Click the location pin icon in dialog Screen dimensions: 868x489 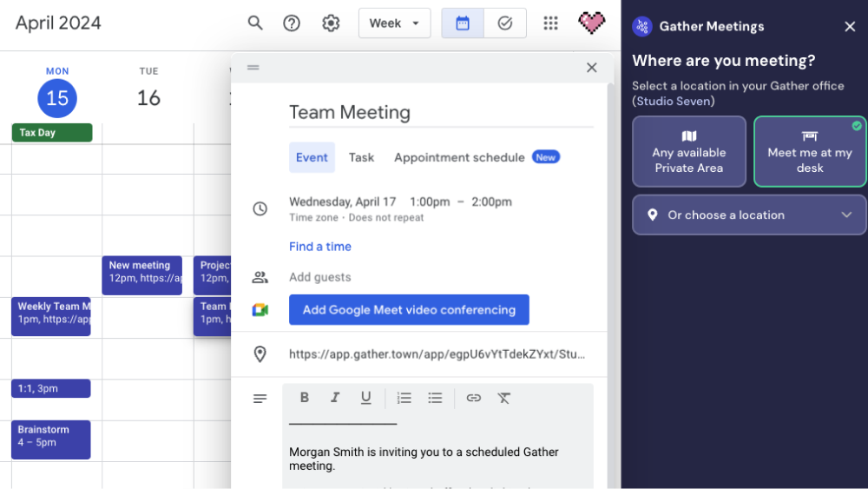coord(260,354)
